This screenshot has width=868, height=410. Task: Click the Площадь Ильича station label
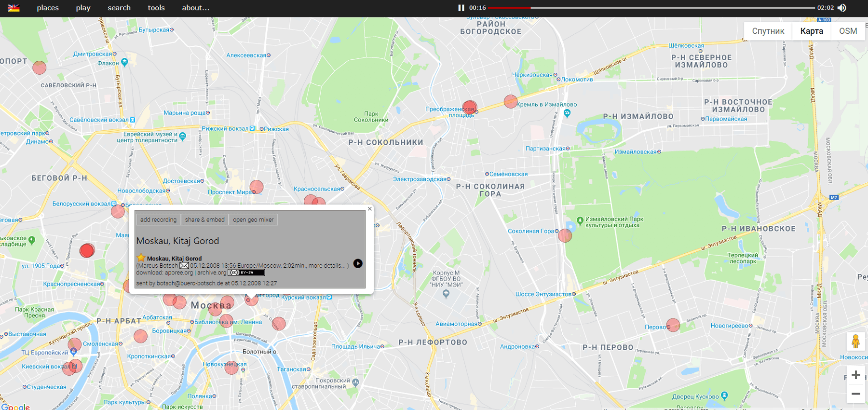[x=356, y=346]
